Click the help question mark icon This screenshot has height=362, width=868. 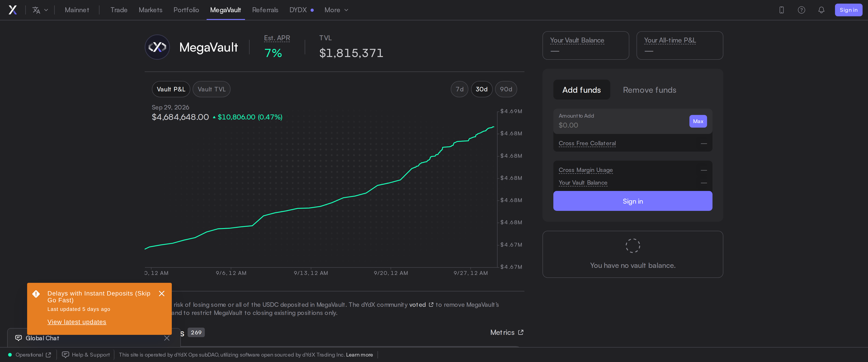801,10
